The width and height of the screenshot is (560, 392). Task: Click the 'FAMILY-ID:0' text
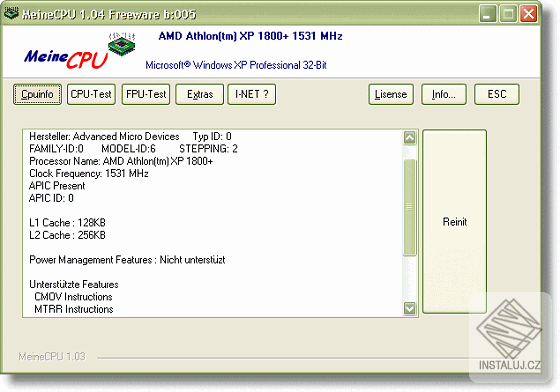tap(56, 149)
